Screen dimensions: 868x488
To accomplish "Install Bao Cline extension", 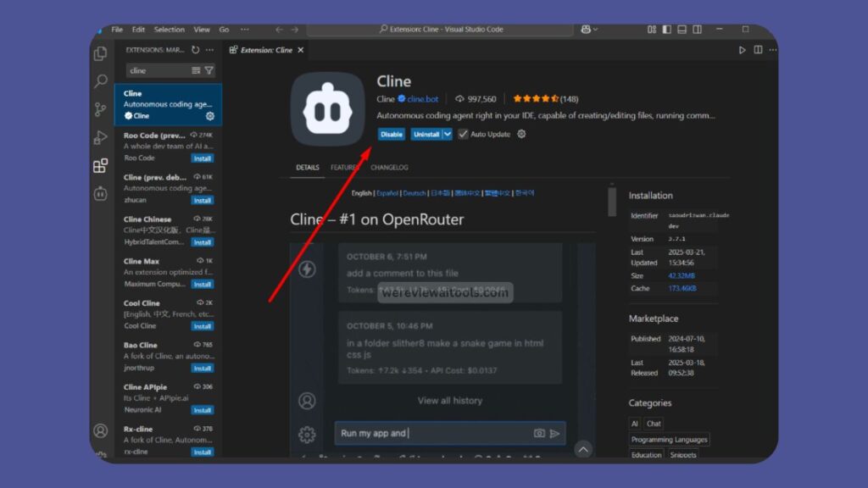I will (202, 368).
